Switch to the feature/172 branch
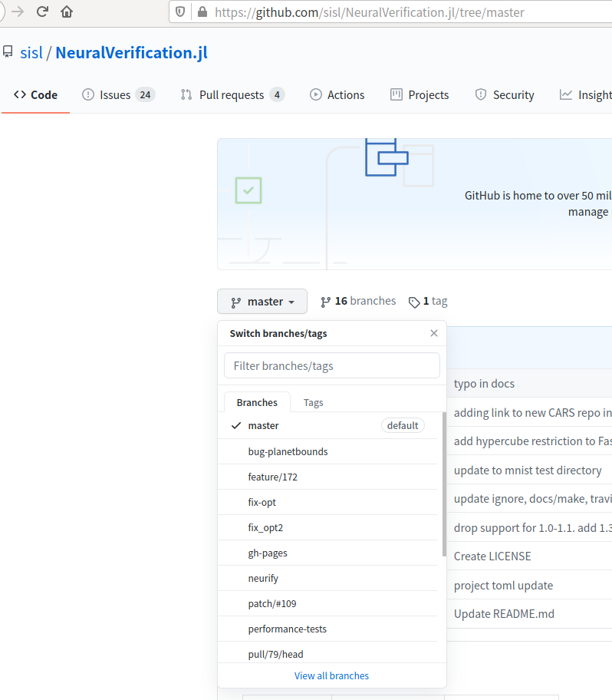612x700 pixels. (327, 477)
